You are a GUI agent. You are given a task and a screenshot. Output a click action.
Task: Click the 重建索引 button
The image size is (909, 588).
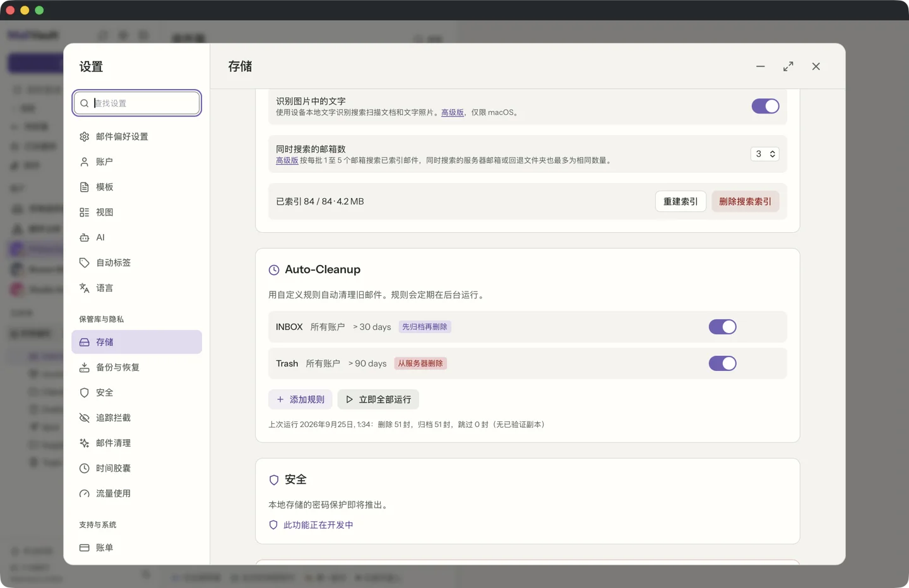pos(680,202)
